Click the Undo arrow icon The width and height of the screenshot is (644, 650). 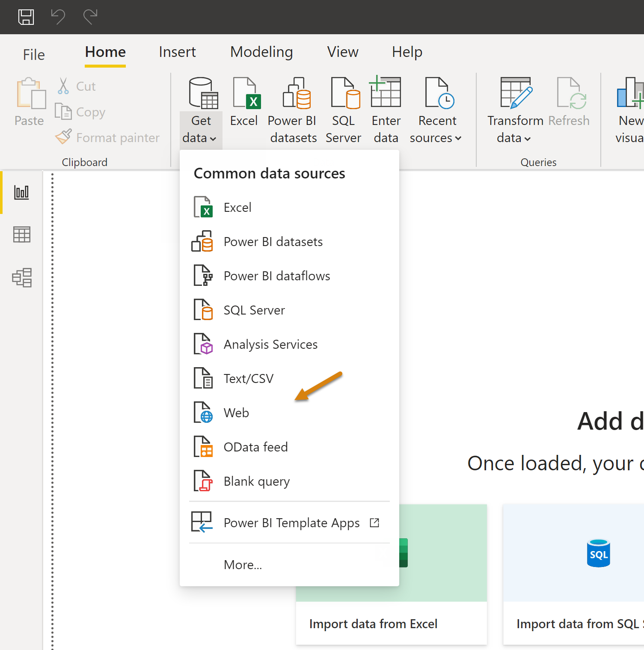58,17
